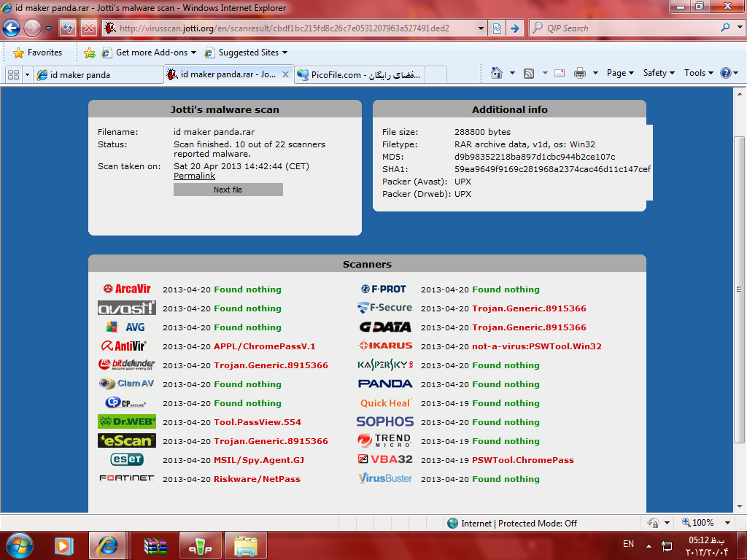Click the F-Secure scanner logo
The height and width of the screenshot is (560, 747).
click(385, 308)
